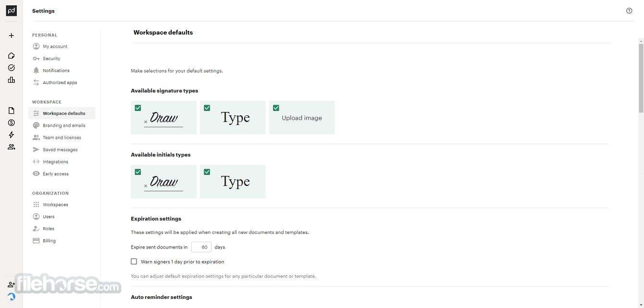This screenshot has width=644, height=308.
Task: Click the Security key icon
Action: pos(36,58)
